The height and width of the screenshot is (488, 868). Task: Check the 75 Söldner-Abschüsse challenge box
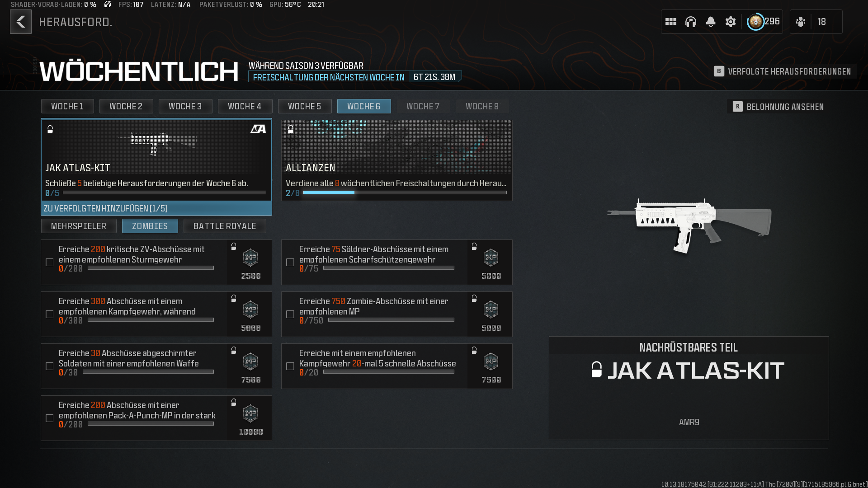pyautogui.click(x=290, y=263)
